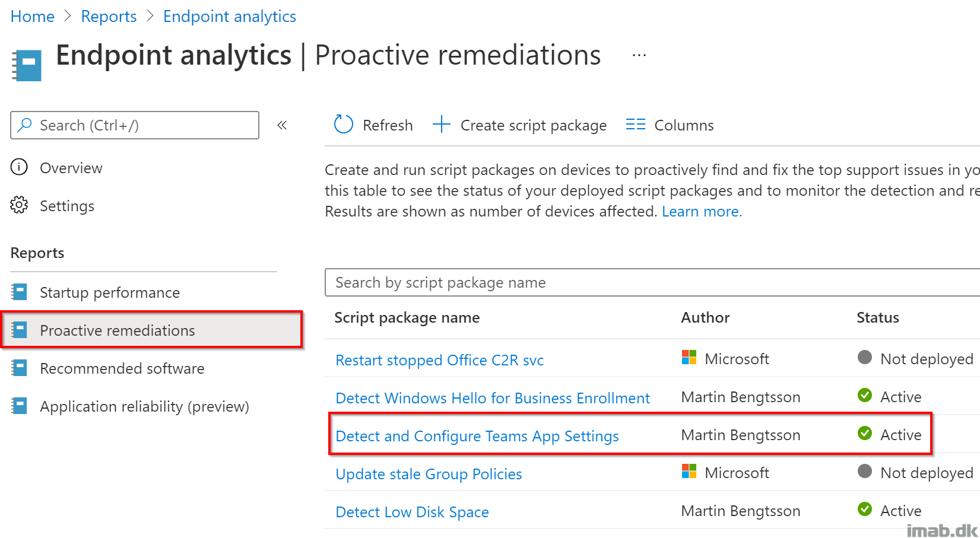Click Microsoft author text in Restart stopped Office row
980x538 pixels.
737,359
